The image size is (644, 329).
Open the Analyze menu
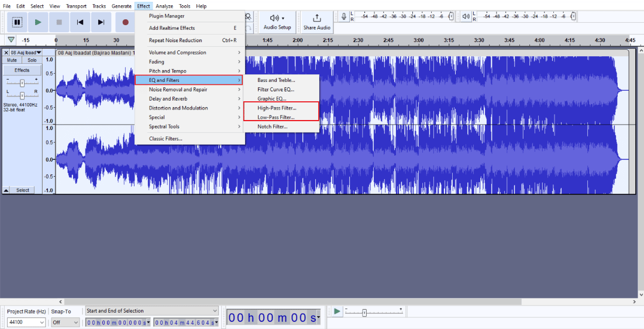coord(164,6)
